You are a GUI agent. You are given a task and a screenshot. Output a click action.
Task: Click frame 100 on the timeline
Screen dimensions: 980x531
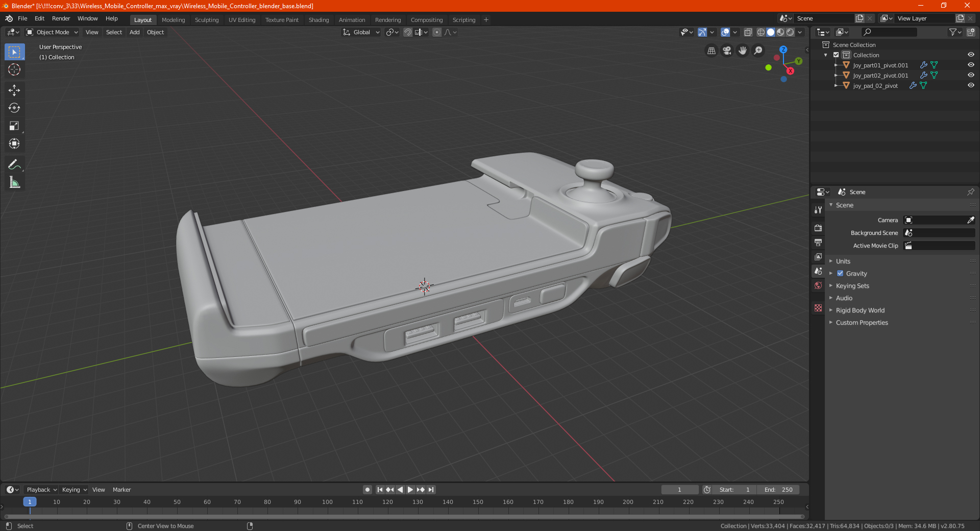click(x=327, y=502)
